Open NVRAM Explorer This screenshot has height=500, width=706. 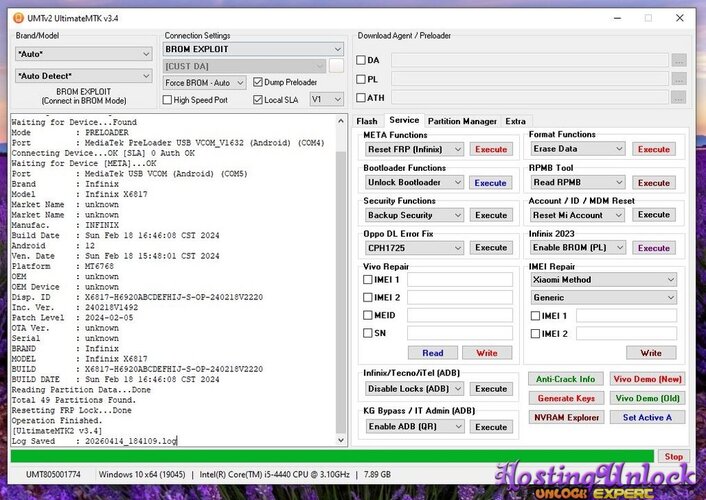point(566,417)
